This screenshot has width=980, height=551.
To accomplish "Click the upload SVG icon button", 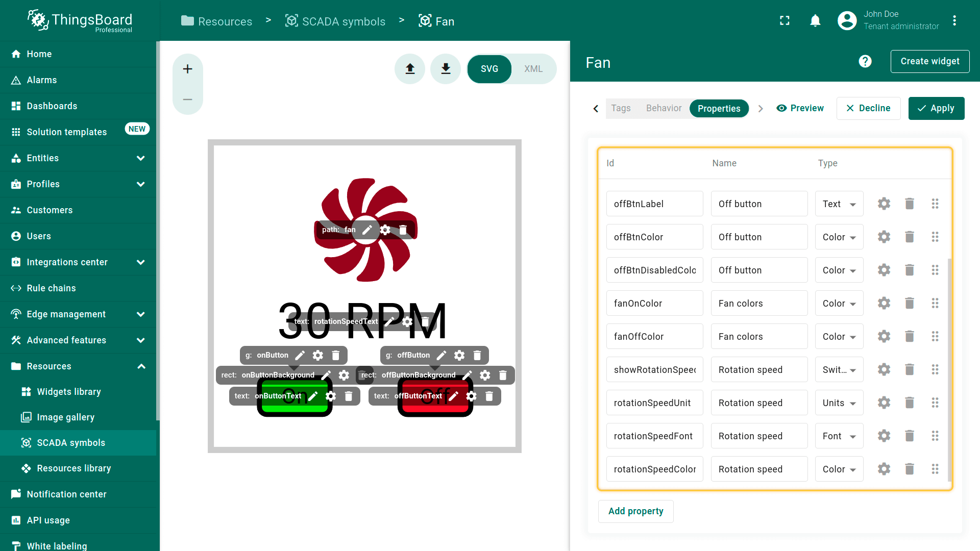I will pos(410,69).
